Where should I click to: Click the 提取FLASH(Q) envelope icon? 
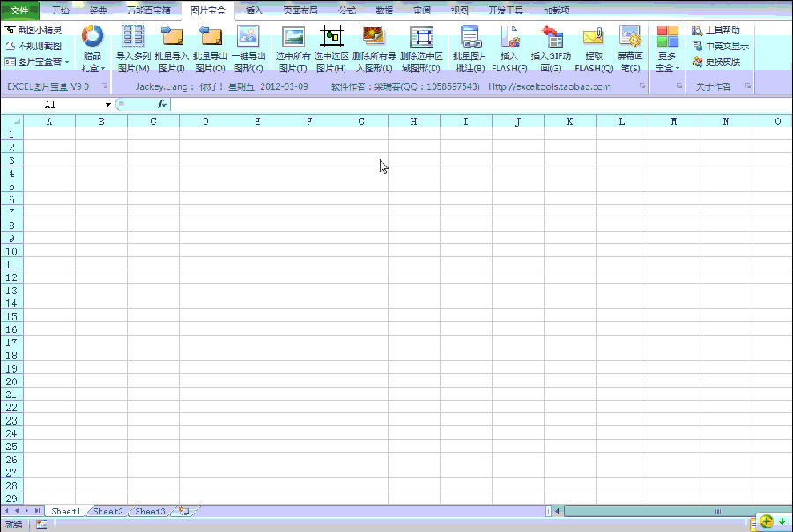(x=593, y=37)
